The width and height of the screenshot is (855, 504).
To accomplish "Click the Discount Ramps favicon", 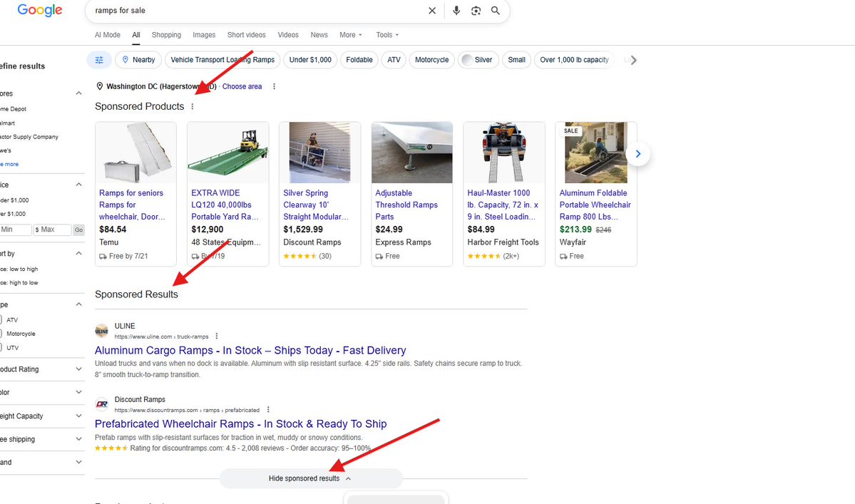I will pos(101,404).
